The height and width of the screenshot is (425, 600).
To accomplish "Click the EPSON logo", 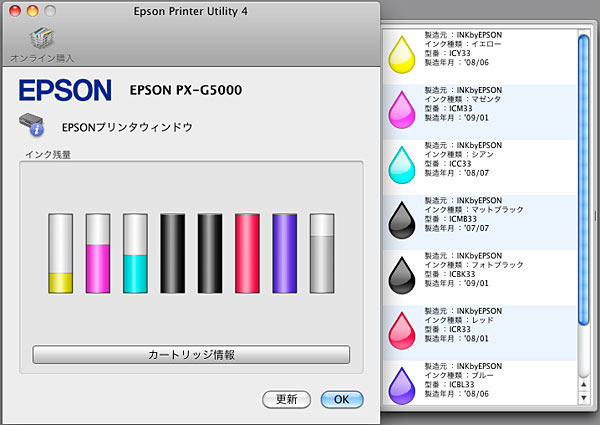I will (65, 90).
